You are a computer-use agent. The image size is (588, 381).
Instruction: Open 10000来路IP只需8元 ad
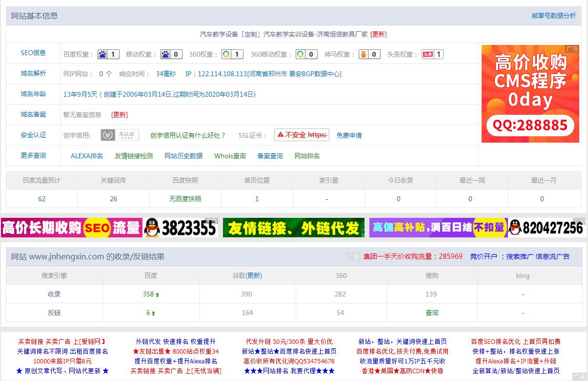62,361
